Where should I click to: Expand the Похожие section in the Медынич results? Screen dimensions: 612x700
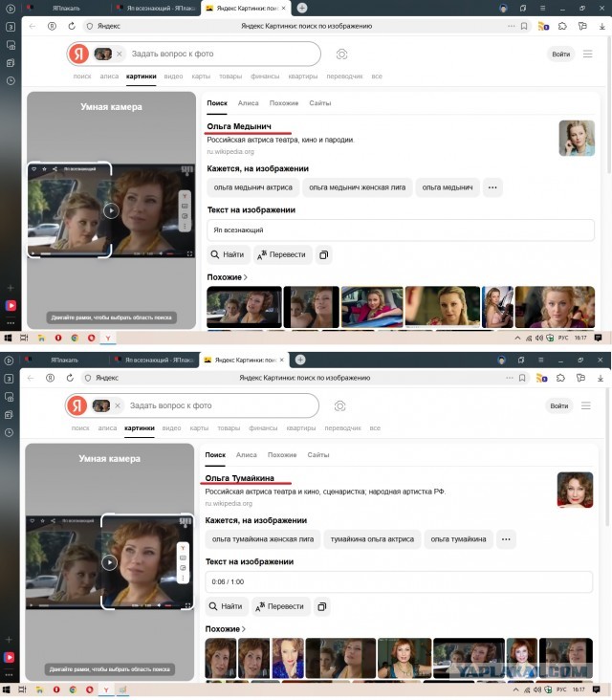(228, 277)
